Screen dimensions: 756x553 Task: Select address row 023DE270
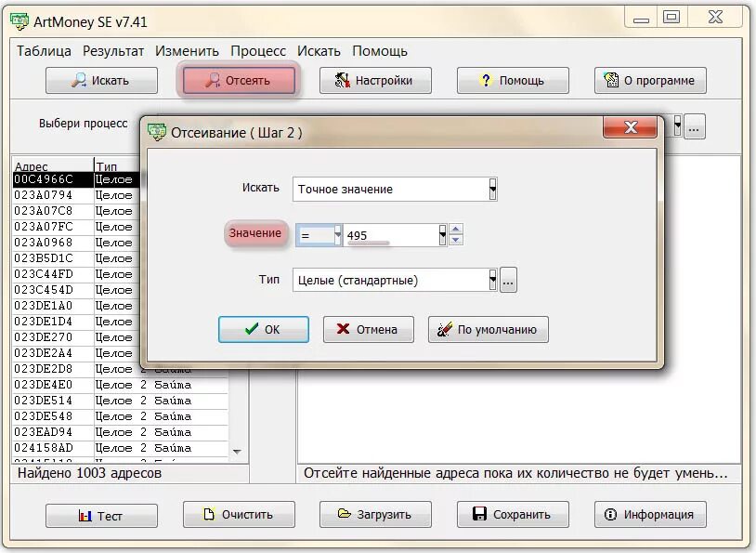coord(76,336)
